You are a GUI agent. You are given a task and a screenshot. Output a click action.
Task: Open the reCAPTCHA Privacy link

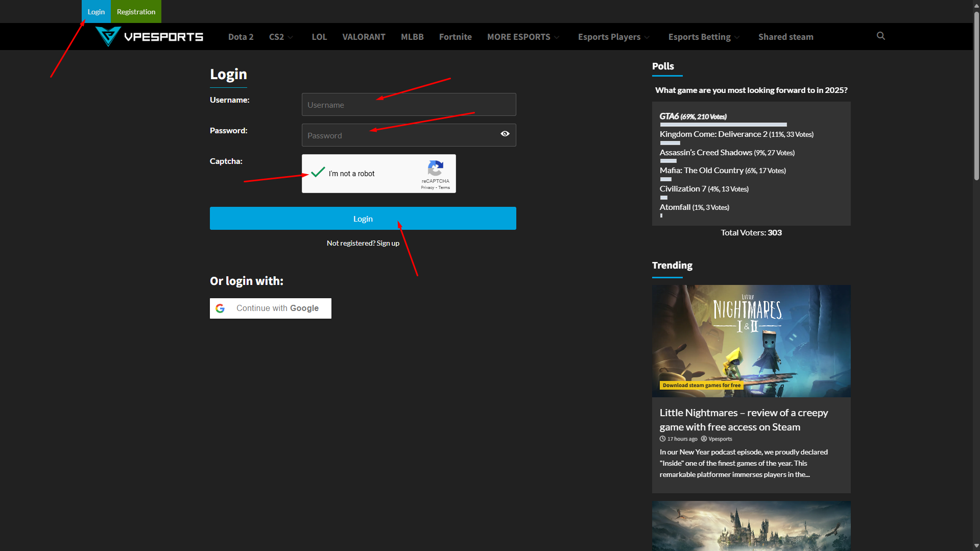427,187
